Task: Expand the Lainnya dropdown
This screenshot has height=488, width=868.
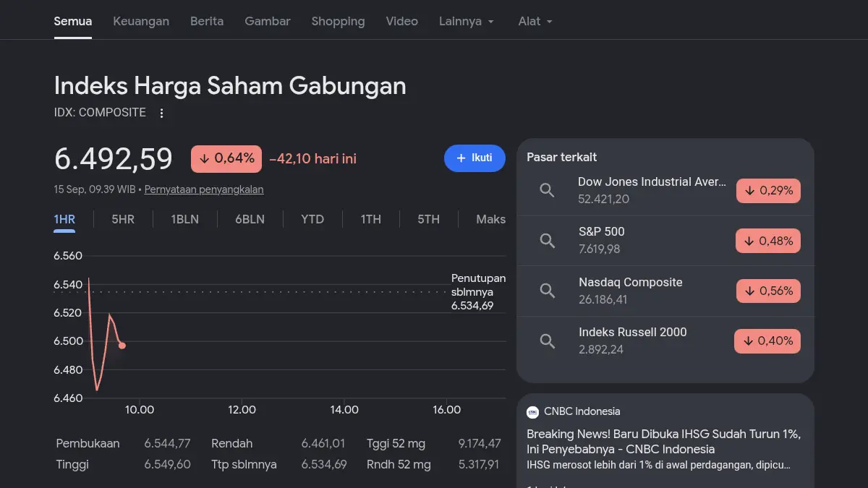Action: click(467, 21)
